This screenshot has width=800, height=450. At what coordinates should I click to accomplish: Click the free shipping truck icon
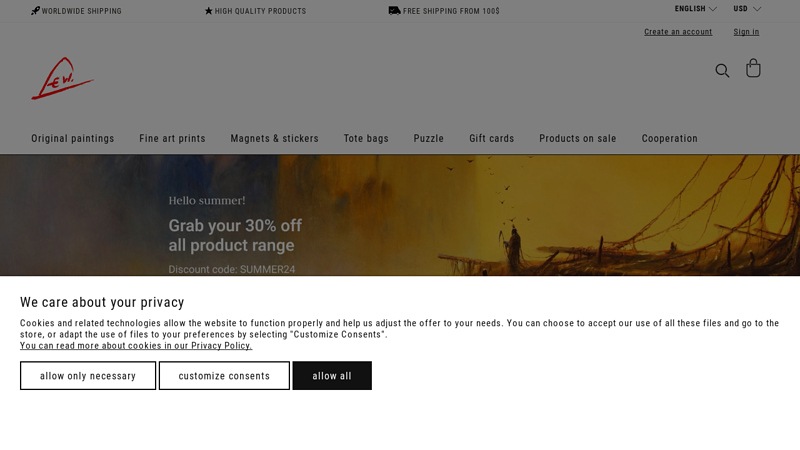pyautogui.click(x=394, y=11)
